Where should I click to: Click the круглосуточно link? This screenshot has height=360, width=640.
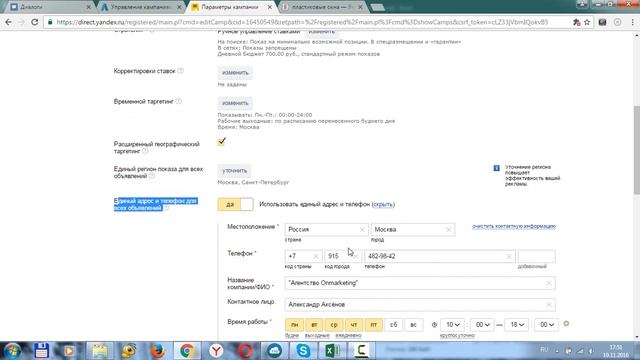[457, 336]
